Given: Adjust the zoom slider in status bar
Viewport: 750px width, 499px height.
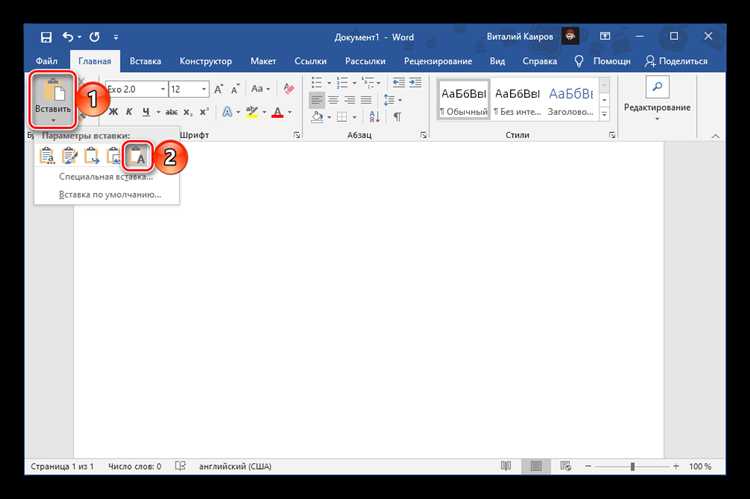Looking at the screenshot, I should (x=632, y=466).
